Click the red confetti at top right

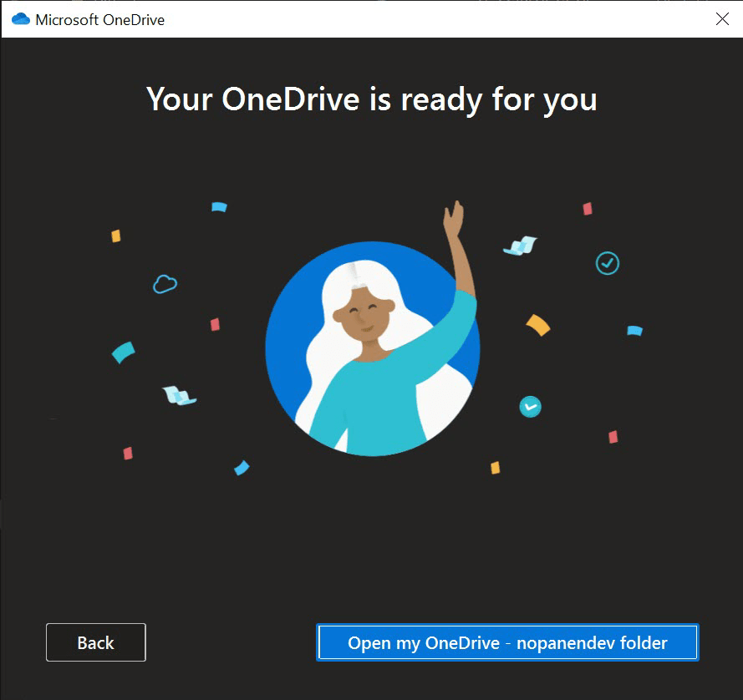pyautogui.click(x=588, y=209)
